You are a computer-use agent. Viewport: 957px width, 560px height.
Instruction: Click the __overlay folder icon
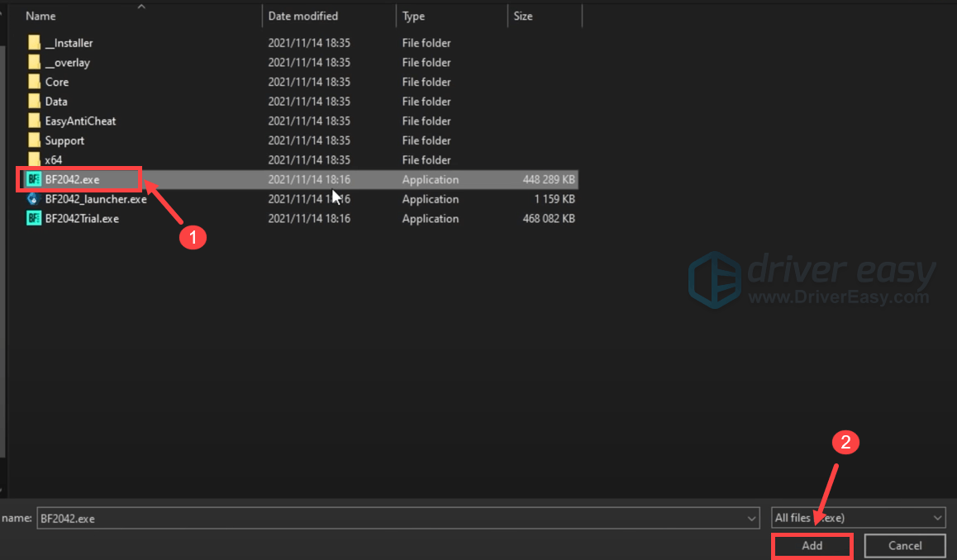(x=34, y=62)
